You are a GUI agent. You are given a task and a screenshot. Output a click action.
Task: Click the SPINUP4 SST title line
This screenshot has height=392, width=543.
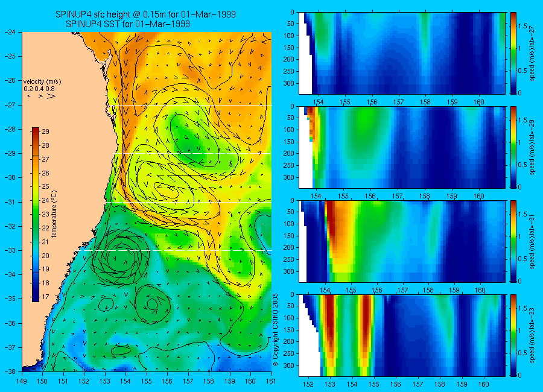coord(128,24)
